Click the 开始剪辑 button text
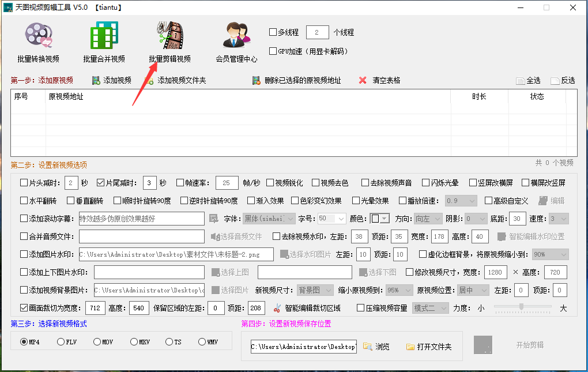Image resolution: width=588 pixels, height=372 pixels. (530, 345)
